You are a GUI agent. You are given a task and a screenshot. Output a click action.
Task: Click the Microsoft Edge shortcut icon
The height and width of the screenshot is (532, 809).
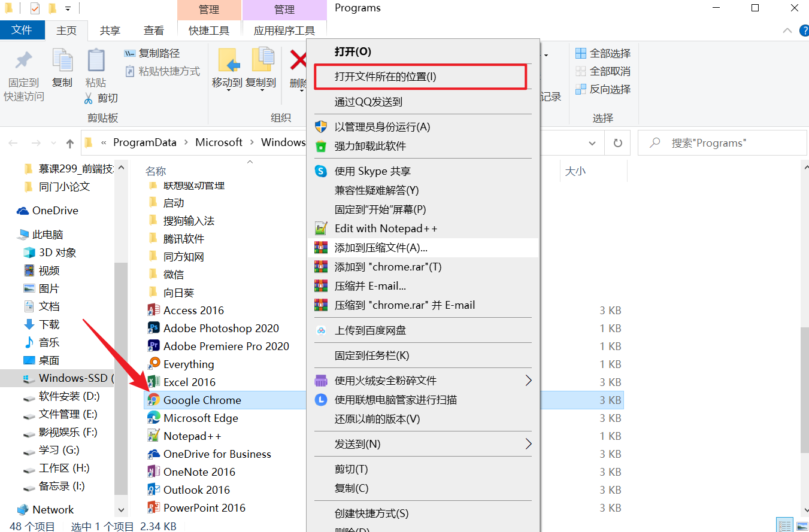[154, 418]
